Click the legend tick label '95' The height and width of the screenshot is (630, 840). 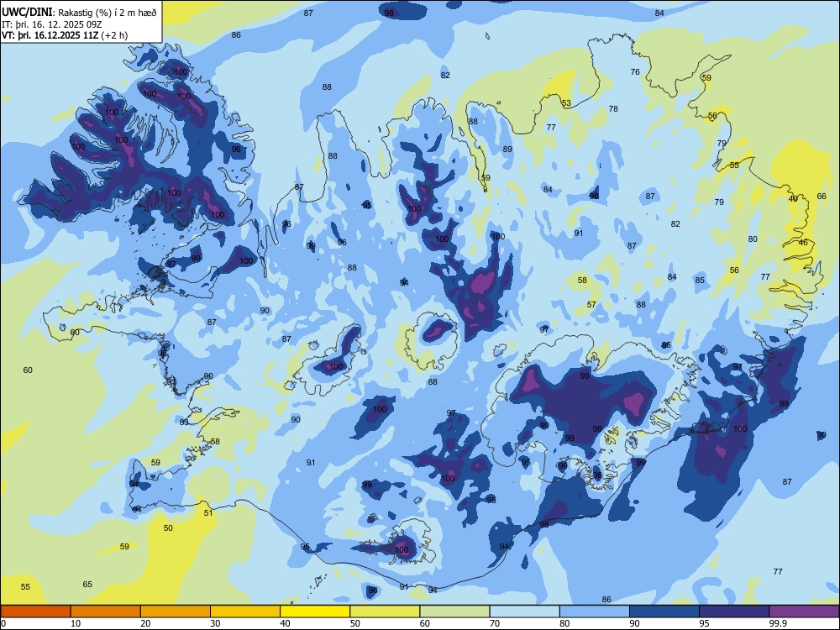point(704,623)
